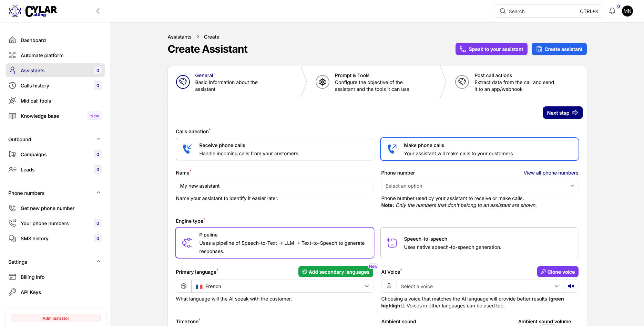This screenshot has width=644, height=326.
Task: Open Mid call tools page
Action: [55, 101]
